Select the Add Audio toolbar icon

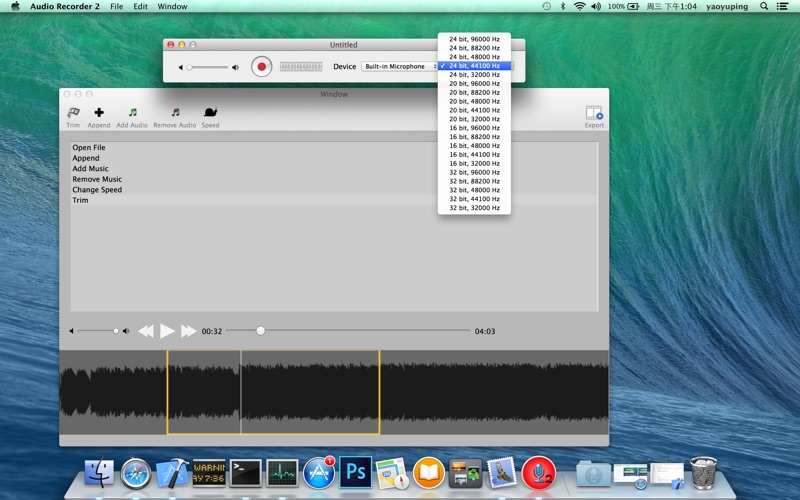pos(132,114)
